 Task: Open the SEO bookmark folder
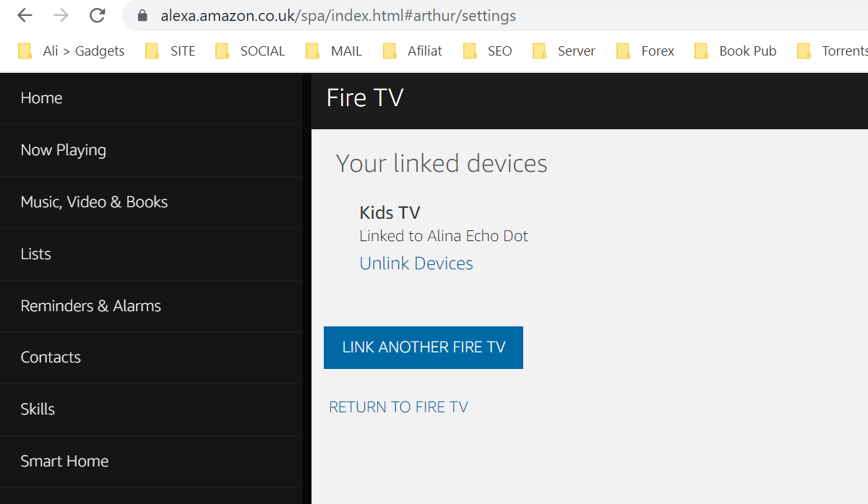tap(488, 51)
